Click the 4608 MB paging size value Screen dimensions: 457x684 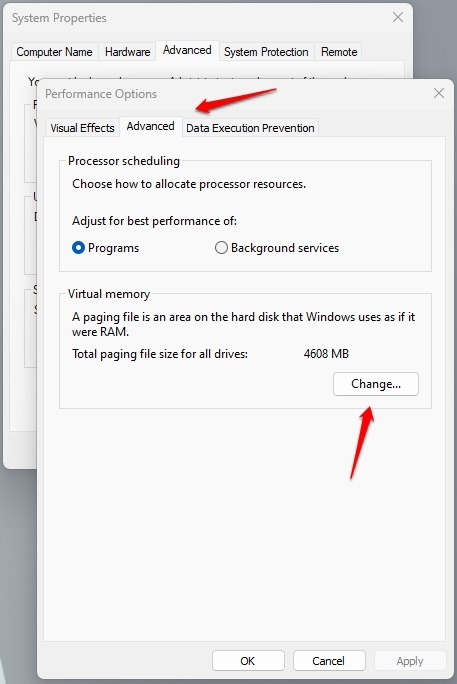pos(326,353)
